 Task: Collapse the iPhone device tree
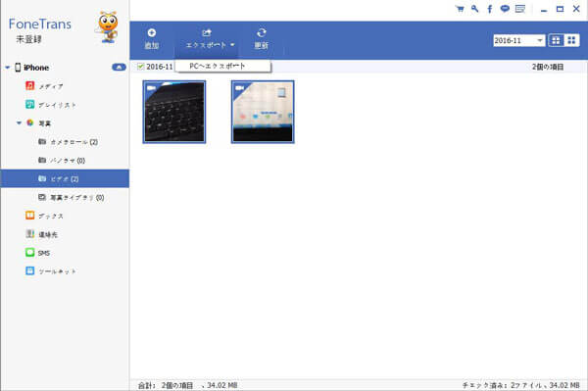[8, 68]
